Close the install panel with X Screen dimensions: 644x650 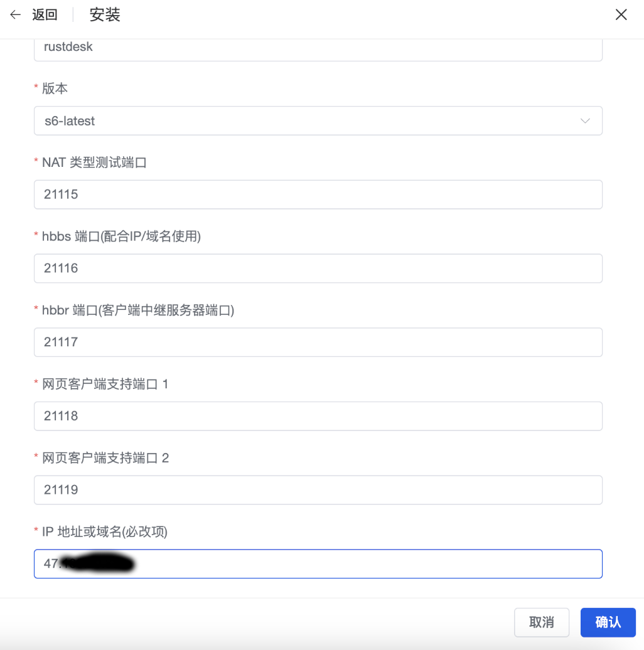click(621, 15)
